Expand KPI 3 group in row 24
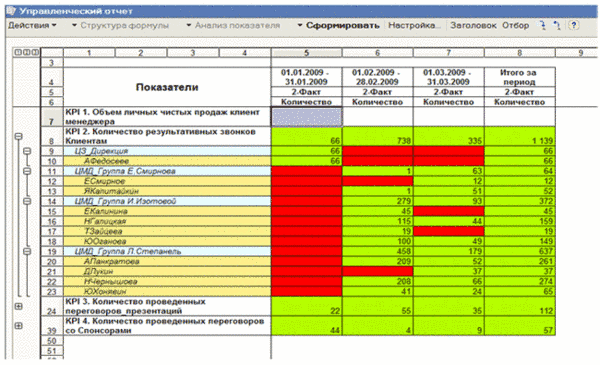 coord(18,306)
